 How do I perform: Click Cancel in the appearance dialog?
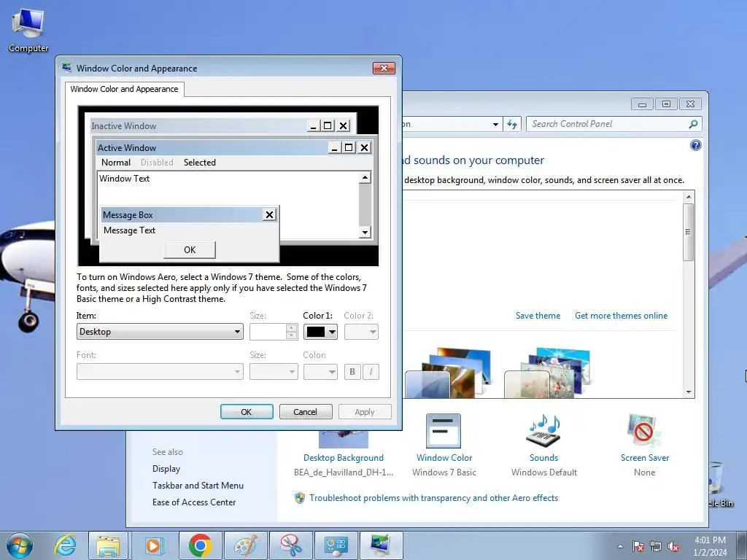click(x=306, y=411)
